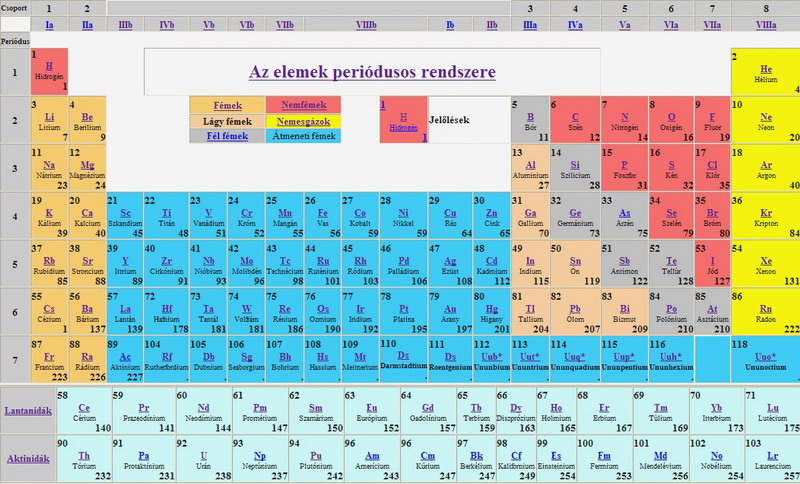The height and width of the screenshot is (484, 800).
Task: Click the IVb group header link
Action: tap(167, 24)
